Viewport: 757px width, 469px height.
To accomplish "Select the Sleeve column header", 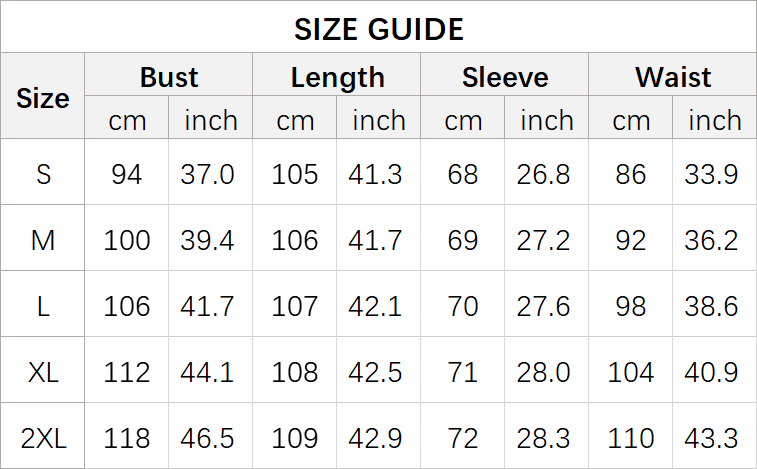I will pos(505,77).
